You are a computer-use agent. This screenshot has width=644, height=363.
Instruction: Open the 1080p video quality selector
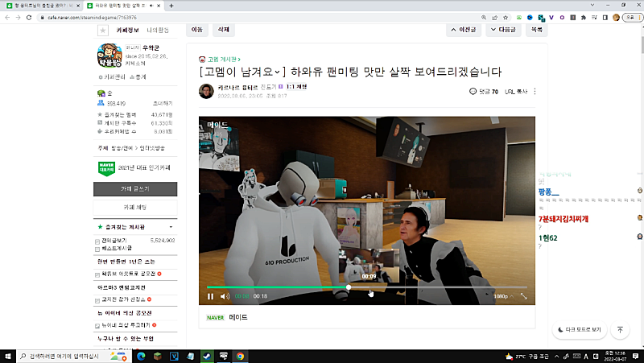pos(501,296)
